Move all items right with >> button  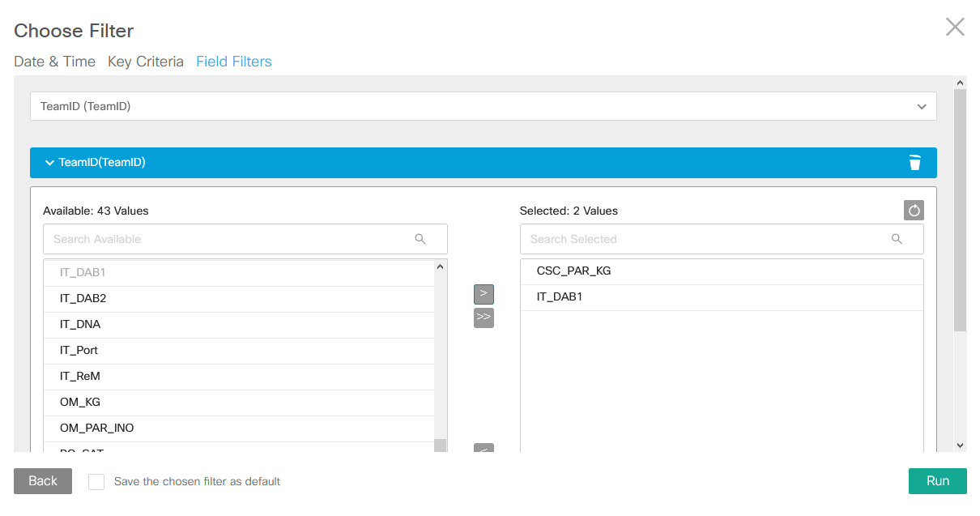[x=484, y=318]
